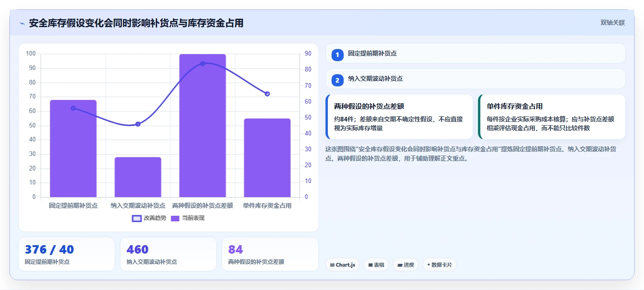Open the 单件库存资金占用 info card
This screenshot has width=644, height=290.
[x=552, y=117]
